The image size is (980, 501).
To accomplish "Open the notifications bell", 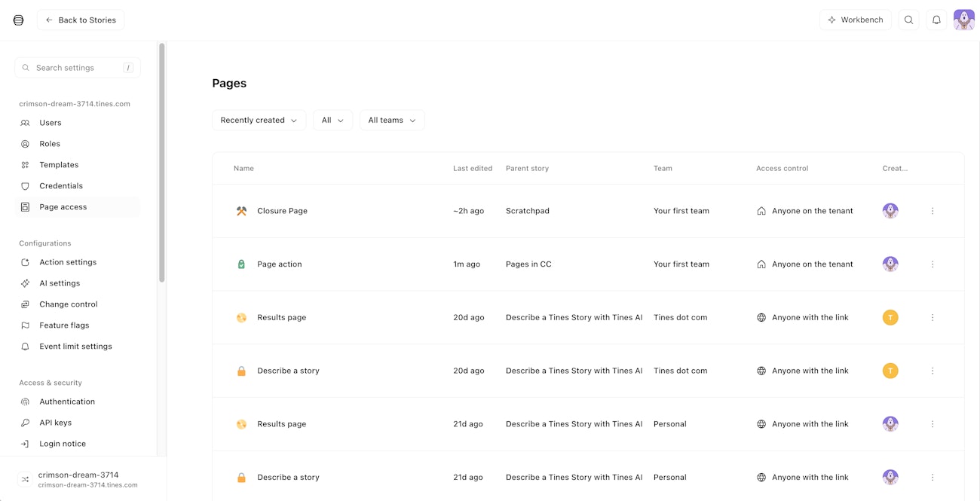I will click(x=936, y=20).
